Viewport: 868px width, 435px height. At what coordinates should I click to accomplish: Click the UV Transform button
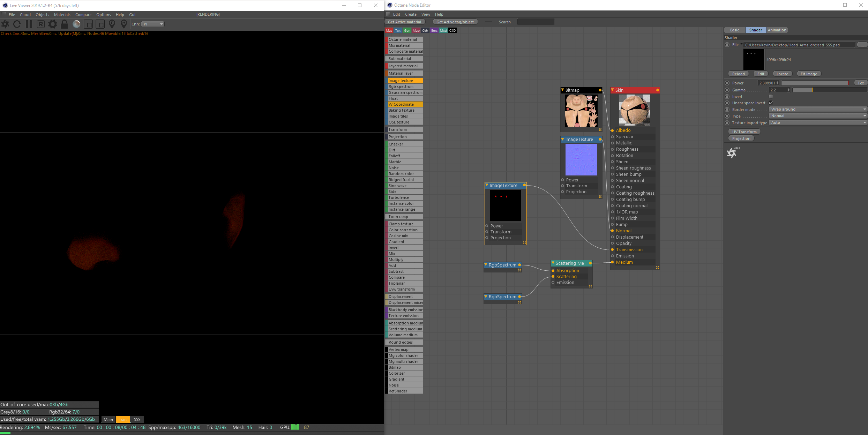coord(744,132)
